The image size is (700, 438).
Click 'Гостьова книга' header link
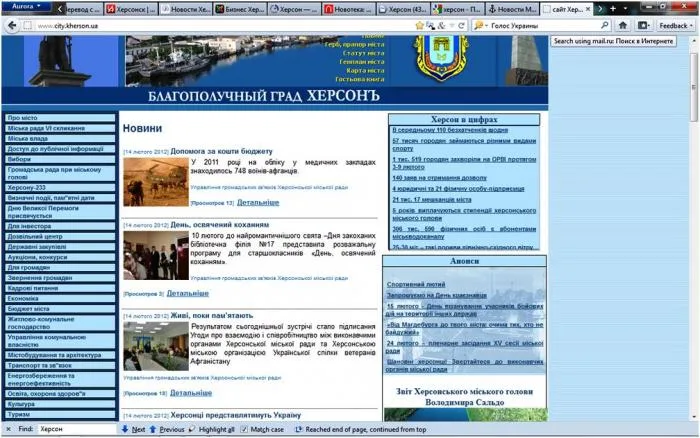point(359,79)
